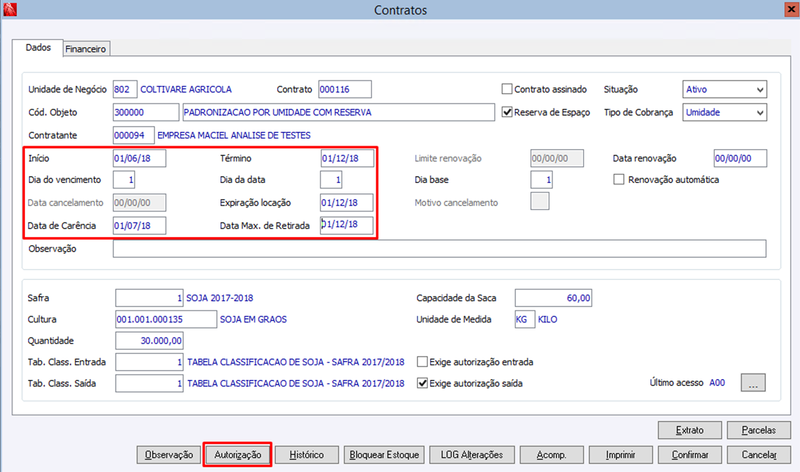The image size is (800, 472).
Task: Click the Término date field
Action: (347, 158)
